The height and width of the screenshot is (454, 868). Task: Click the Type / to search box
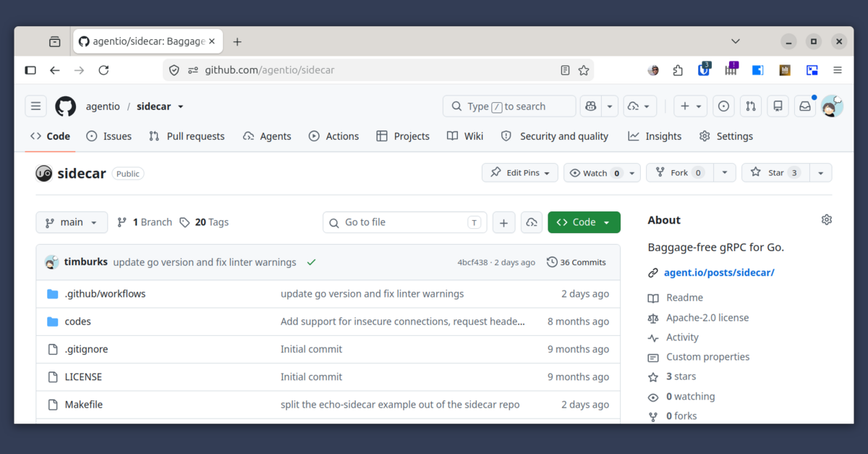(509, 106)
